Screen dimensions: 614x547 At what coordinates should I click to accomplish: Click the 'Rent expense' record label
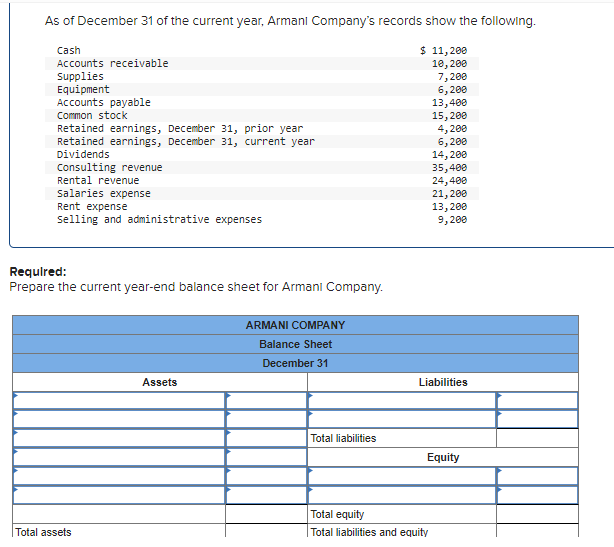(92, 206)
